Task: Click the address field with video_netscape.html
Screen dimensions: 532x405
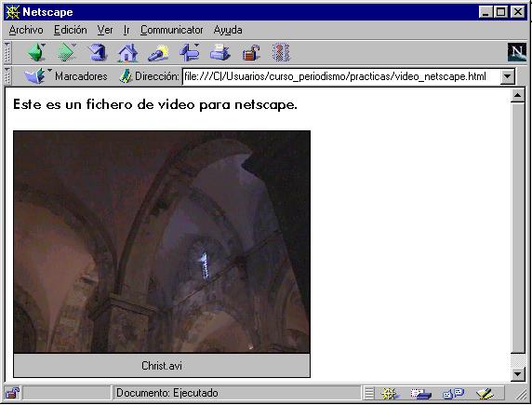Action: 341,76
